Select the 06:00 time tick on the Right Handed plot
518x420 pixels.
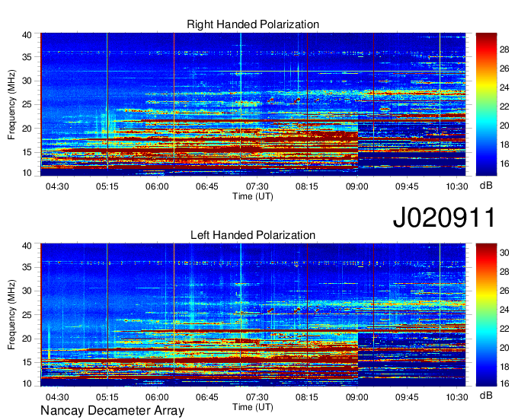point(157,186)
